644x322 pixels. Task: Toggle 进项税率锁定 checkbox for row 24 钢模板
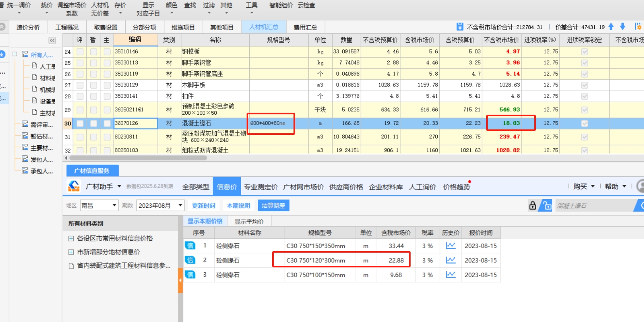[x=585, y=52]
